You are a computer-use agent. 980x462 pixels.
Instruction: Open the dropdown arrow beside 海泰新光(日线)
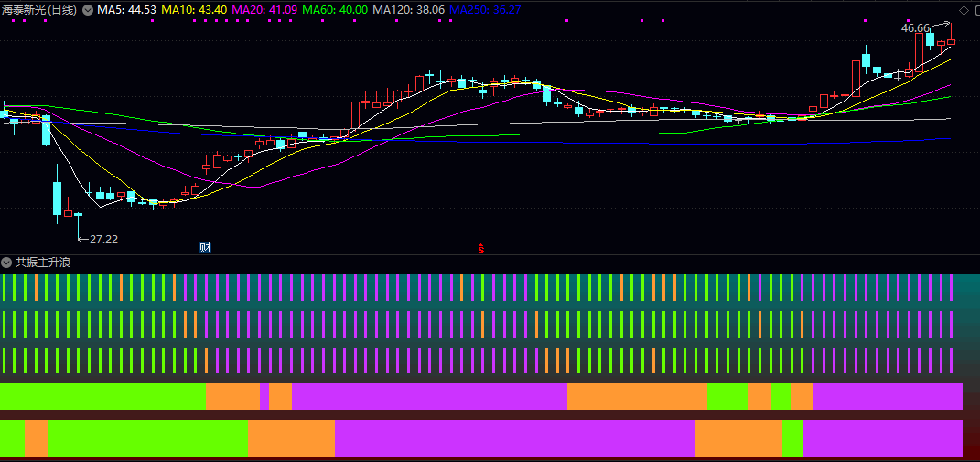(88, 10)
